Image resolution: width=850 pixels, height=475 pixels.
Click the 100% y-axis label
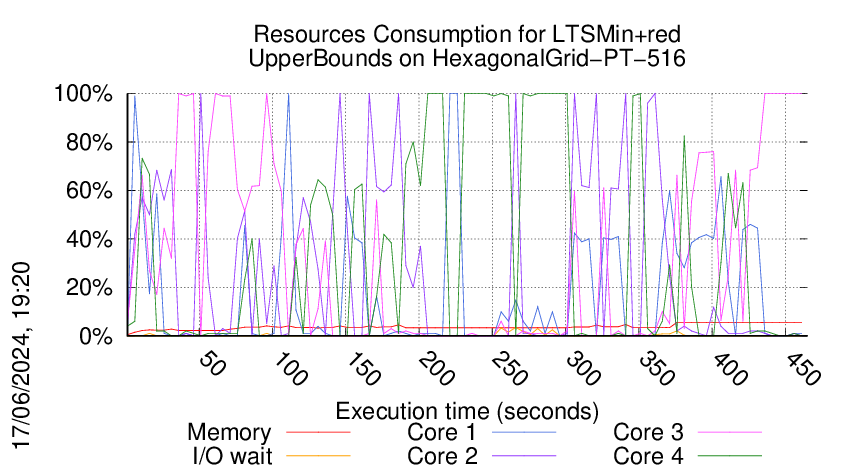(83, 94)
